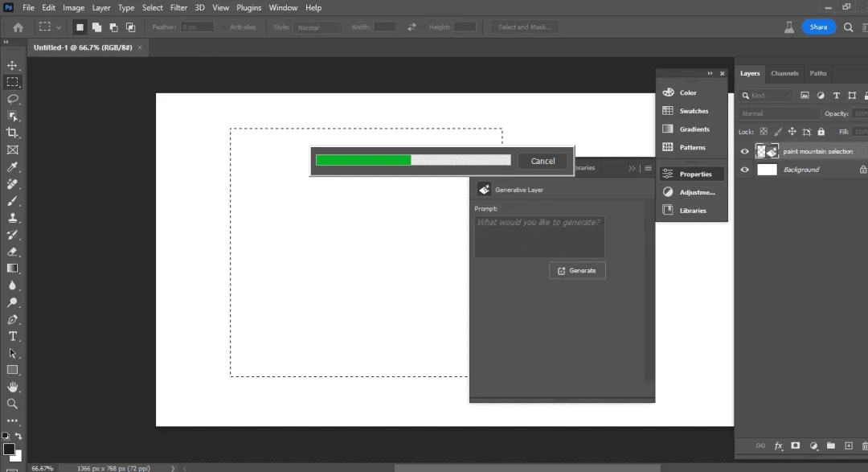Open the Style dropdown in options bar
This screenshot has width=868, height=472.
317,27
